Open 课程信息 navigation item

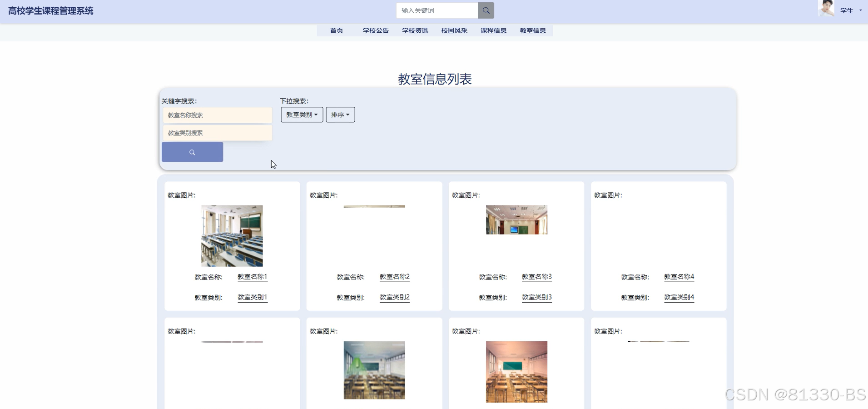pyautogui.click(x=494, y=30)
